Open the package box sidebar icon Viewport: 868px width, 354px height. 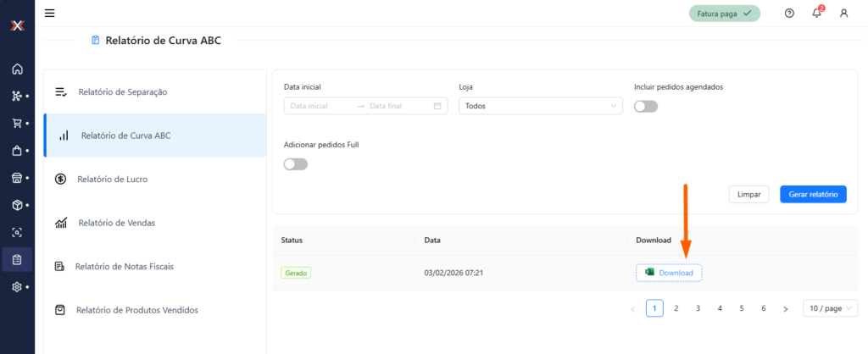[17, 205]
